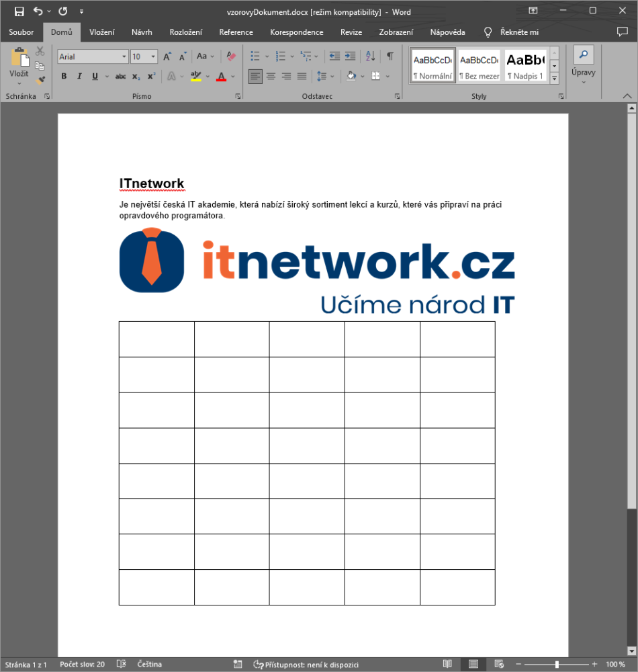Sort text with the A-Z icon

coord(371,56)
